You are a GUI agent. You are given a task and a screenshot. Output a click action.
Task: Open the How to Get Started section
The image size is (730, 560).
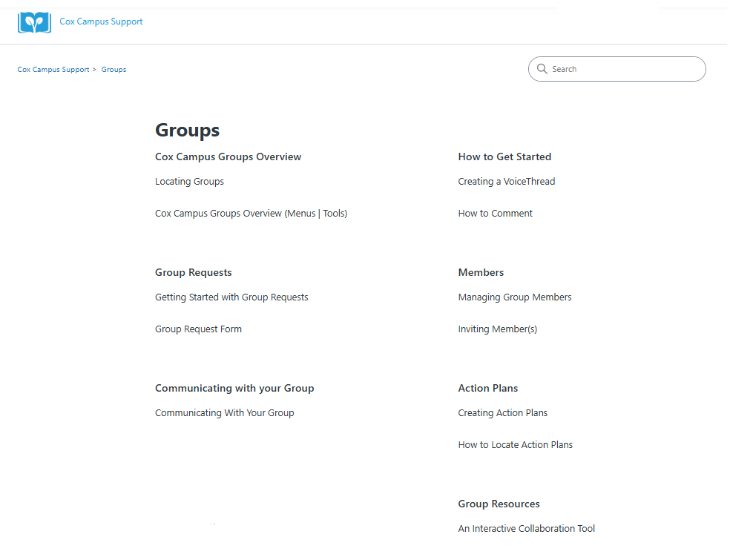click(x=504, y=157)
